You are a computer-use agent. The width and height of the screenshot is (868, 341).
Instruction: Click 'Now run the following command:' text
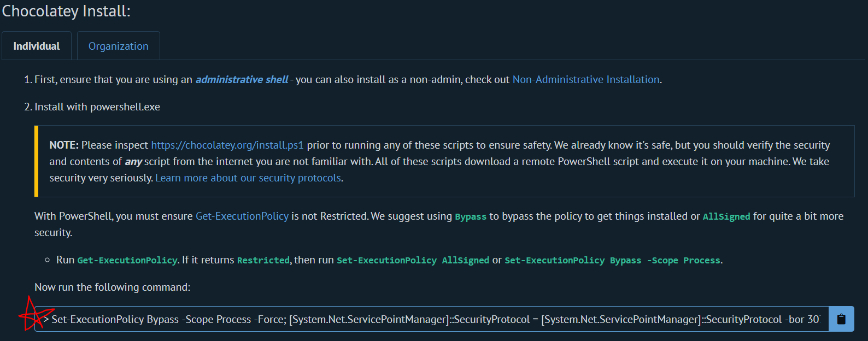(113, 287)
